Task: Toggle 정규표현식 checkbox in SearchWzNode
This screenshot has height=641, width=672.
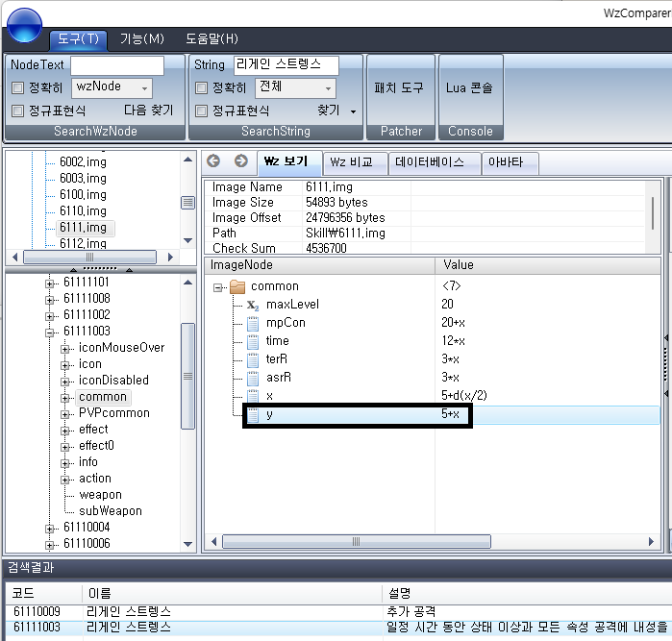Action: coord(17,111)
